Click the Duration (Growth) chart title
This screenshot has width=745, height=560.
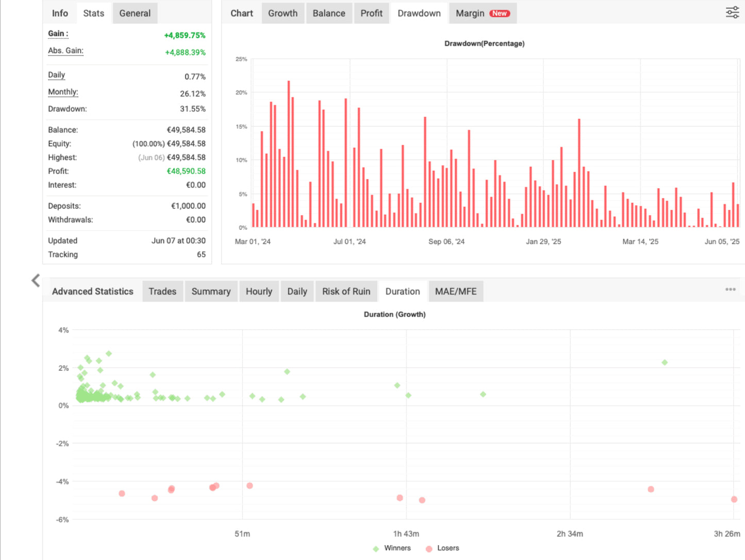pos(395,314)
